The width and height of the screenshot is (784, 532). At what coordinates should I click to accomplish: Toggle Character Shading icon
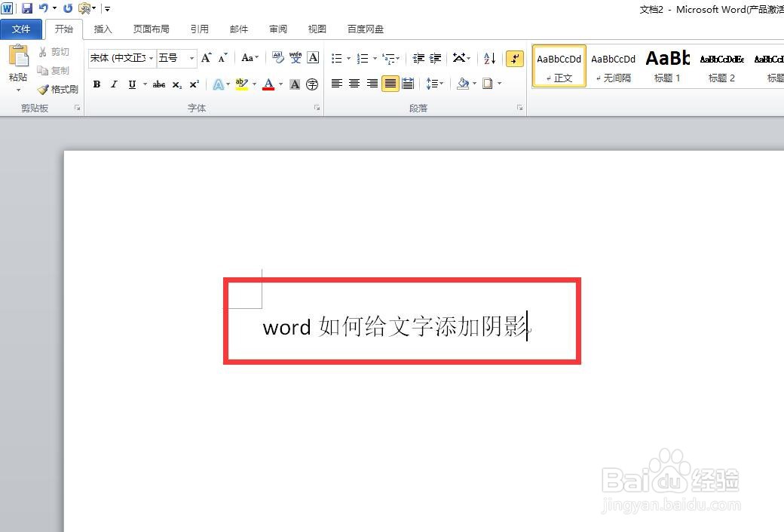pyautogui.click(x=295, y=84)
